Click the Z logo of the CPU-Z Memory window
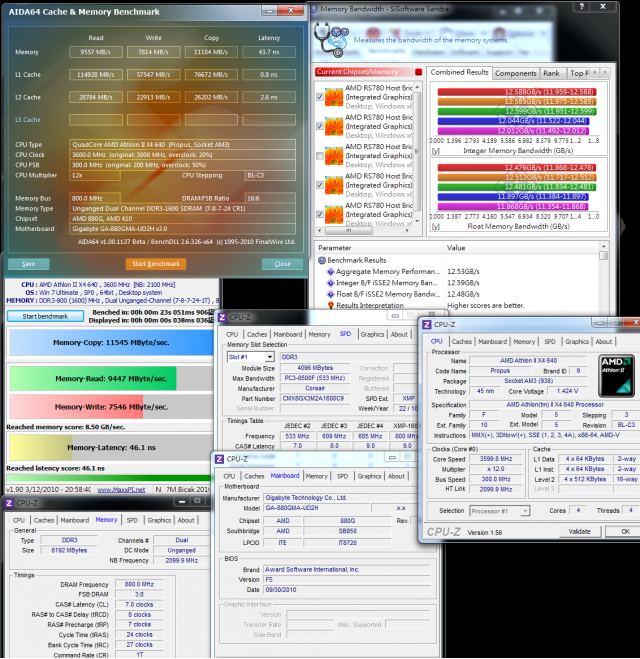The height and width of the screenshot is (659, 640). [9, 503]
